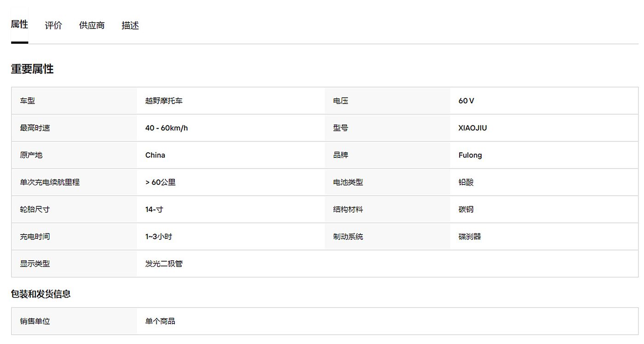Screen dimensions: 644x344
Task: Select the 60 V value
Action: click(x=466, y=101)
